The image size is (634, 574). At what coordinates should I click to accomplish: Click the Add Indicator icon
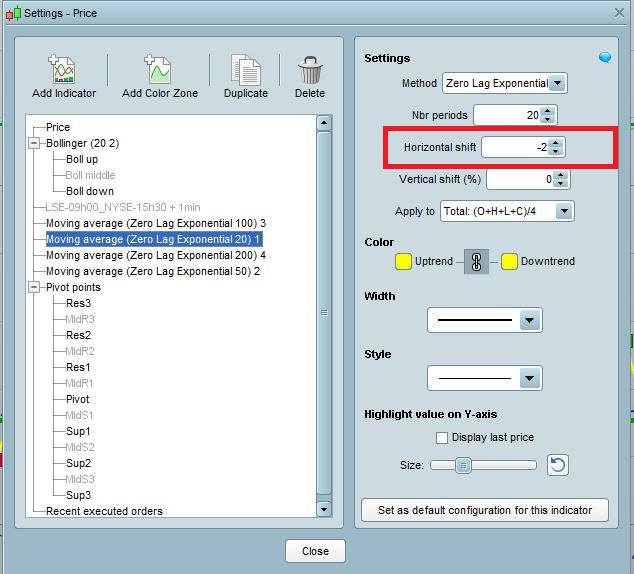(61, 69)
